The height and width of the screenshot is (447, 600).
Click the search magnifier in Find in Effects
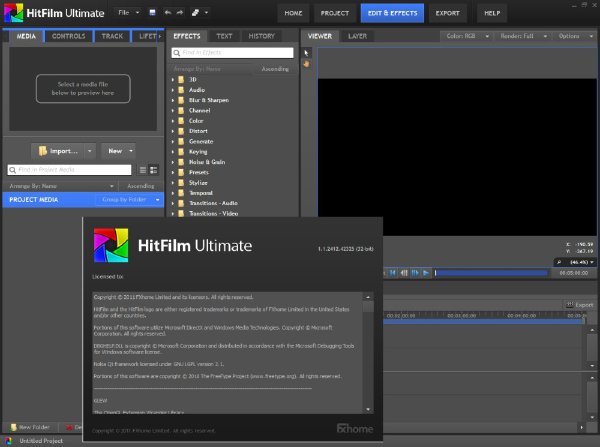point(176,53)
